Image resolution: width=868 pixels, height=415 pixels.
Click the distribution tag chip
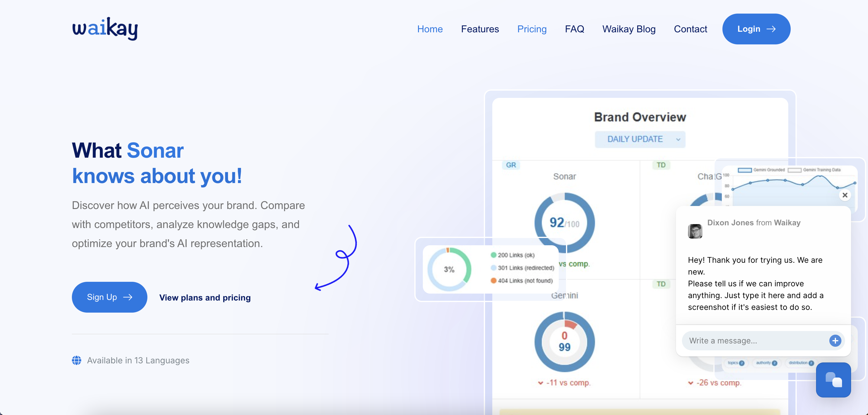[801, 363]
